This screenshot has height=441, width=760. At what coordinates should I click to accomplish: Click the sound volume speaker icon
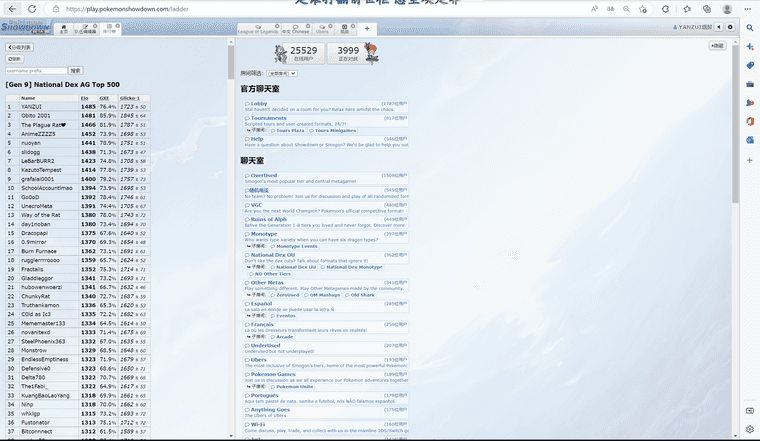coord(717,27)
